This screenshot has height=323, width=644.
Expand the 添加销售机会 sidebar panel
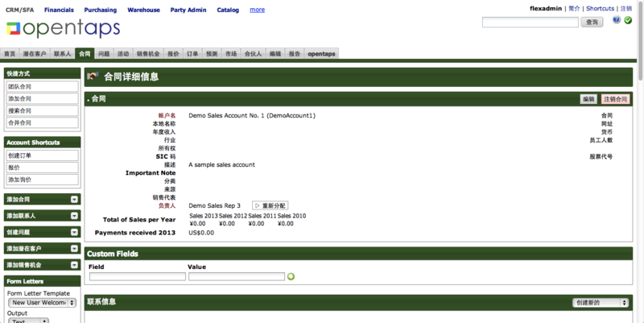coord(74,265)
